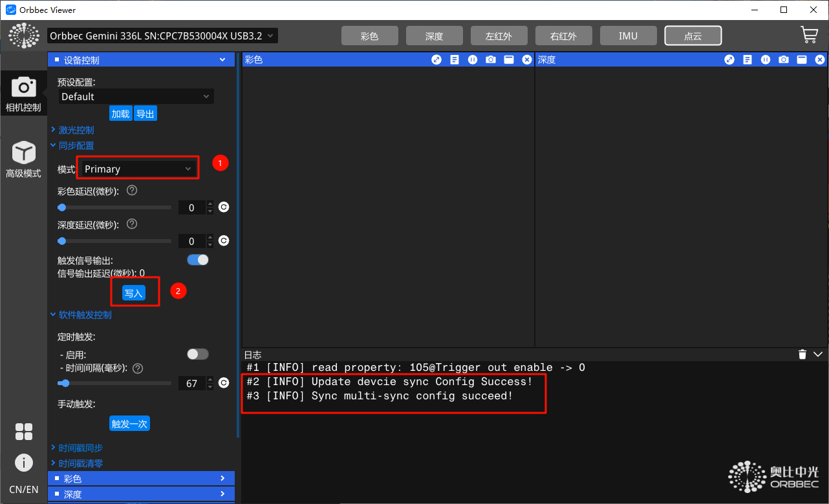Click the info icon in sidebar
The image size is (829, 504).
point(24,463)
